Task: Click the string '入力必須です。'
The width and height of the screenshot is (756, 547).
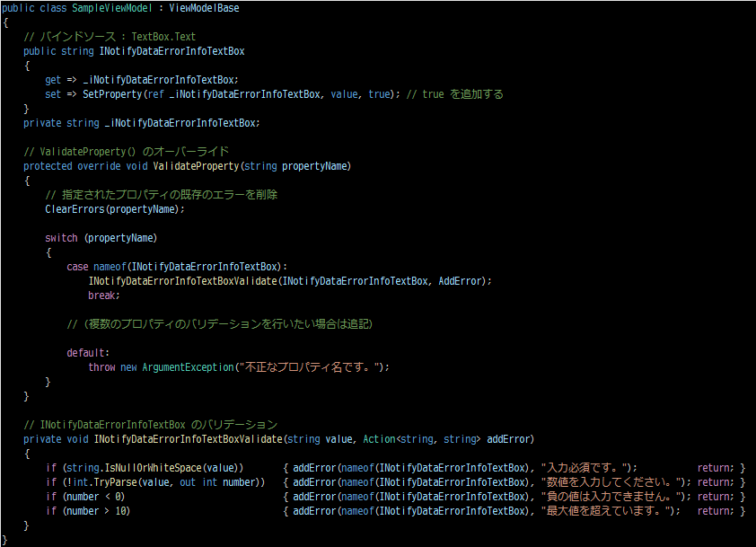Action: [x=585, y=468]
